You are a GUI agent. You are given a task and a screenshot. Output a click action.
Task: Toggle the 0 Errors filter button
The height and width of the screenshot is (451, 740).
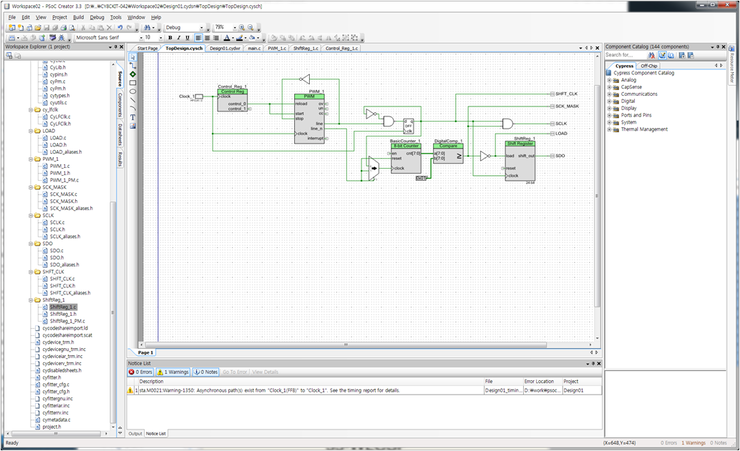141,372
